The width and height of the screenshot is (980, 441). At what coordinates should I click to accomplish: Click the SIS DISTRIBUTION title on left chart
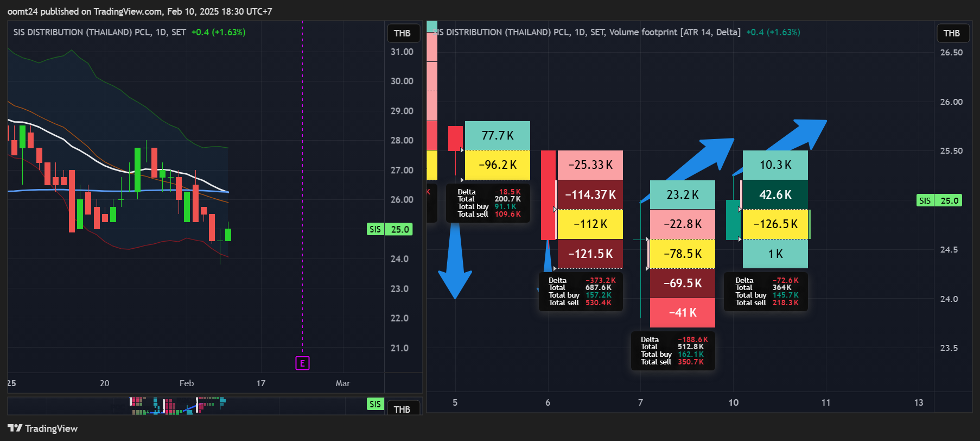pyautogui.click(x=100, y=32)
